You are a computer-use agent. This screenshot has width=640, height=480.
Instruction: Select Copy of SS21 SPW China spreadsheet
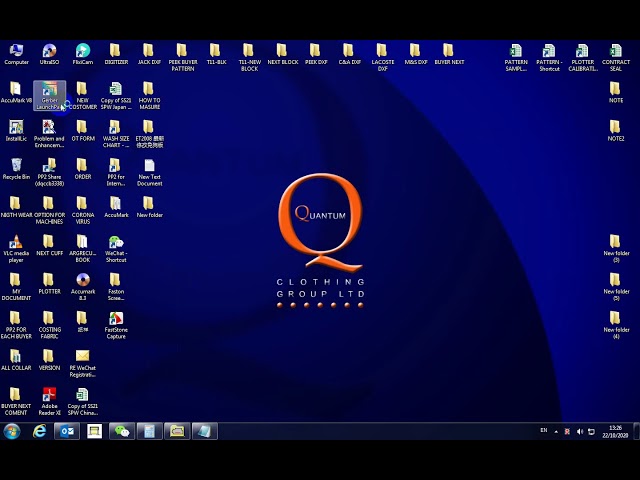(83, 402)
